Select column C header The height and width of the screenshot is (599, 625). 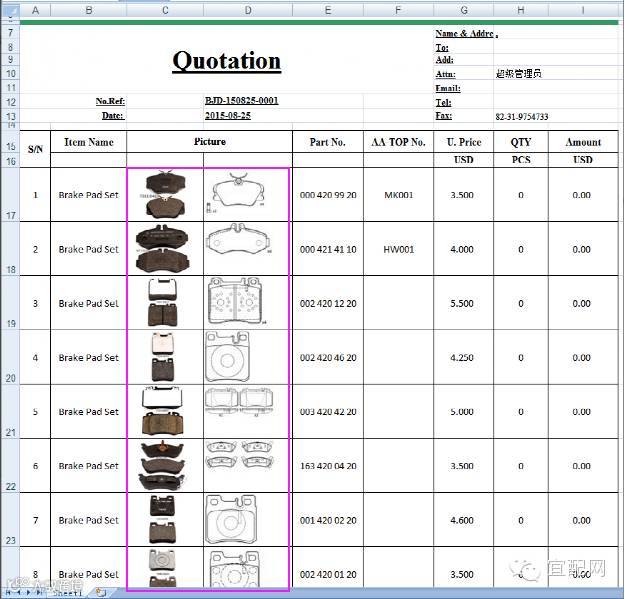click(x=165, y=10)
